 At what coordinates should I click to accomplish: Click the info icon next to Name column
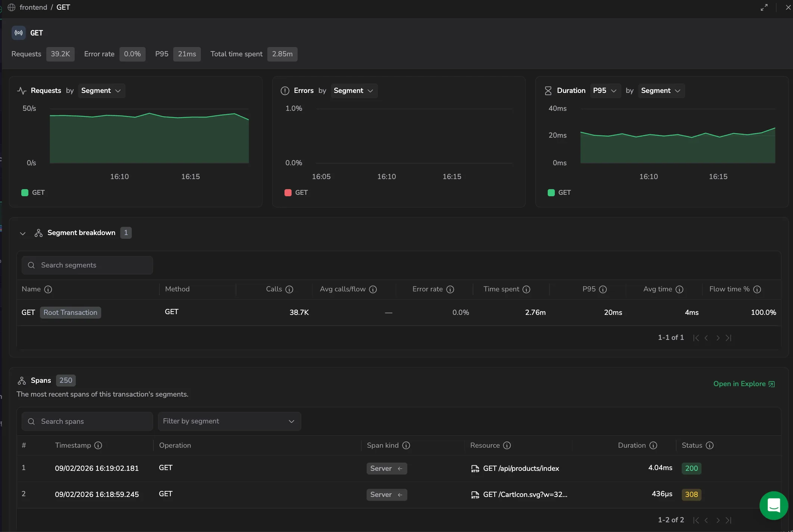(48, 289)
